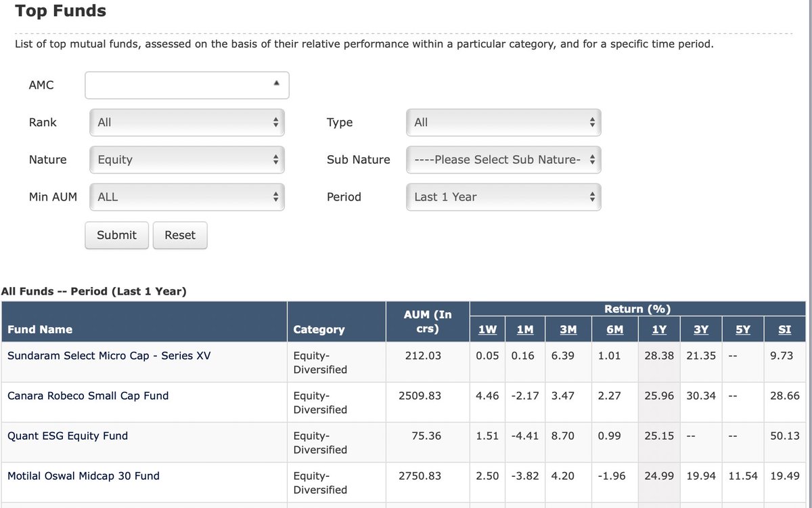Sort by 3Y return column
812x508 pixels.
click(x=701, y=329)
